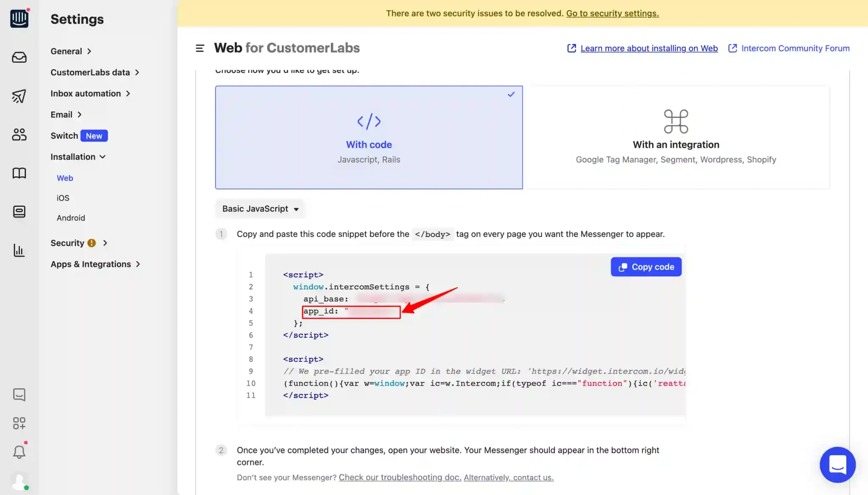
Task: Expand the Security settings section
Action: pos(79,243)
